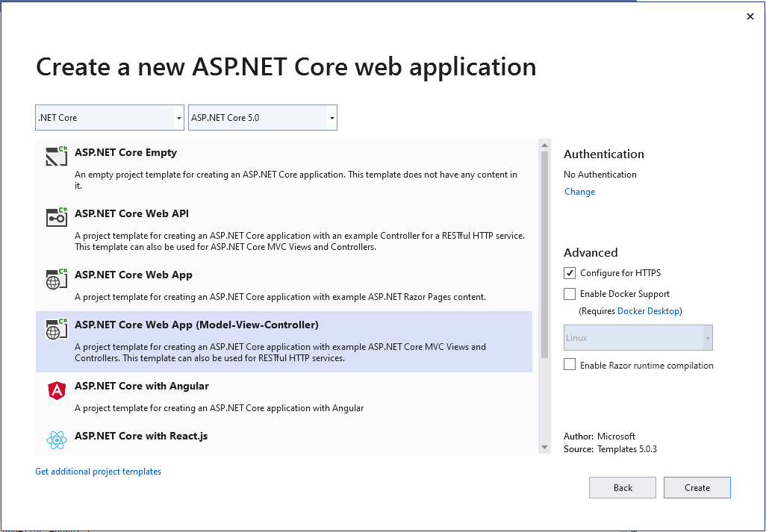Viewport: 766px width, 532px height.
Task: Toggle the Configure for HTTPS checkbox
Action: [570, 273]
